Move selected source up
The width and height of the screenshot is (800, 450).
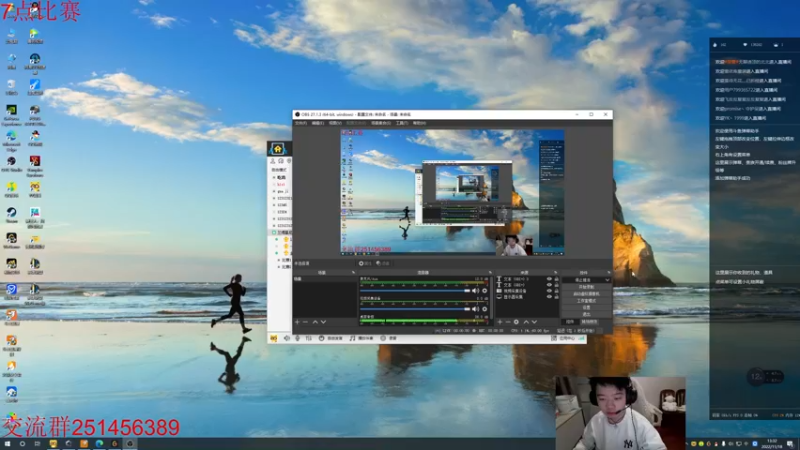pos(526,322)
